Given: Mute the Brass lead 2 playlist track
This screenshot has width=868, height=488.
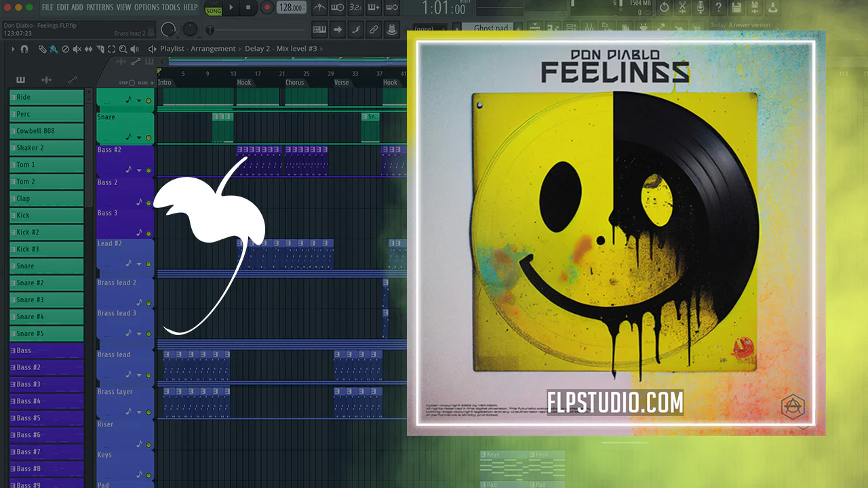Looking at the screenshot, I should [x=149, y=304].
